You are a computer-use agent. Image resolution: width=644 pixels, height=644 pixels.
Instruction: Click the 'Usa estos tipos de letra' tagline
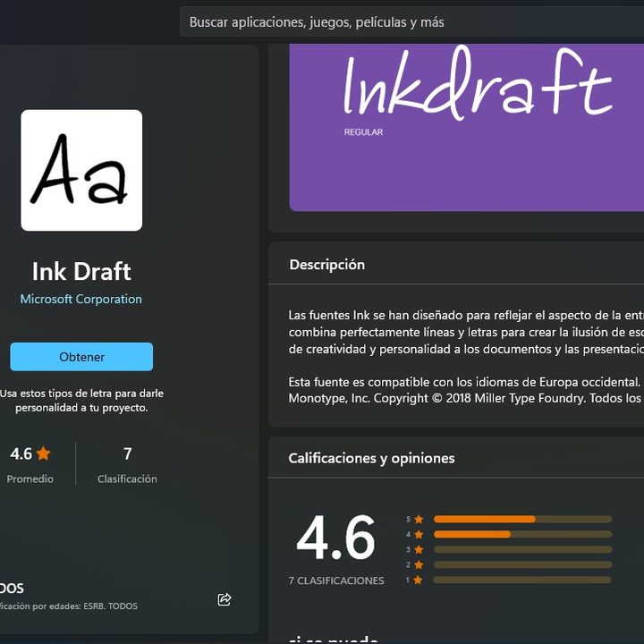81,401
